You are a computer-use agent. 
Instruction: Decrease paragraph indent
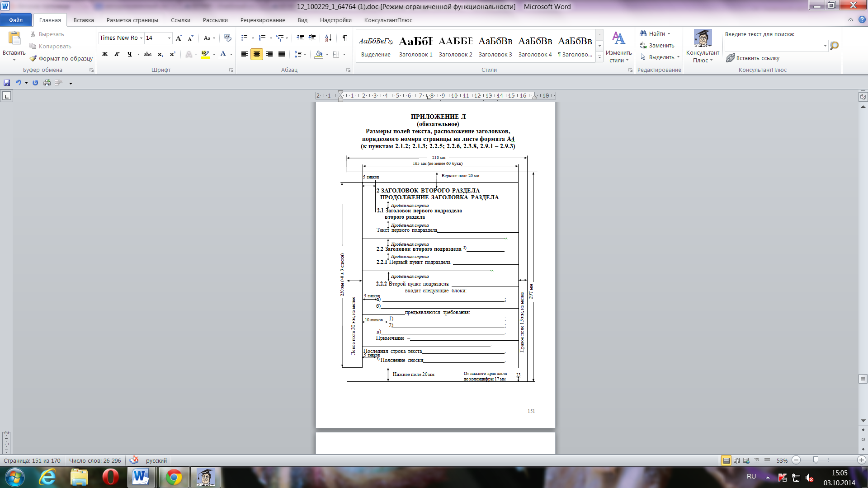tap(300, 38)
